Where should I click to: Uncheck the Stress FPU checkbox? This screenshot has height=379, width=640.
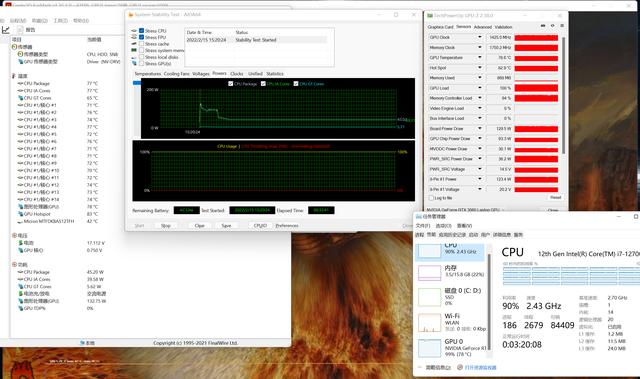pyautogui.click(x=142, y=37)
